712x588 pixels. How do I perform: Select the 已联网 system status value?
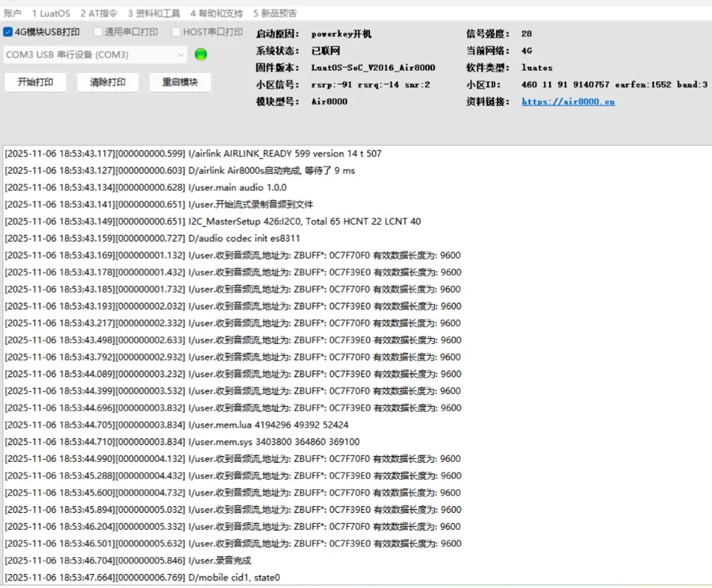pos(326,51)
